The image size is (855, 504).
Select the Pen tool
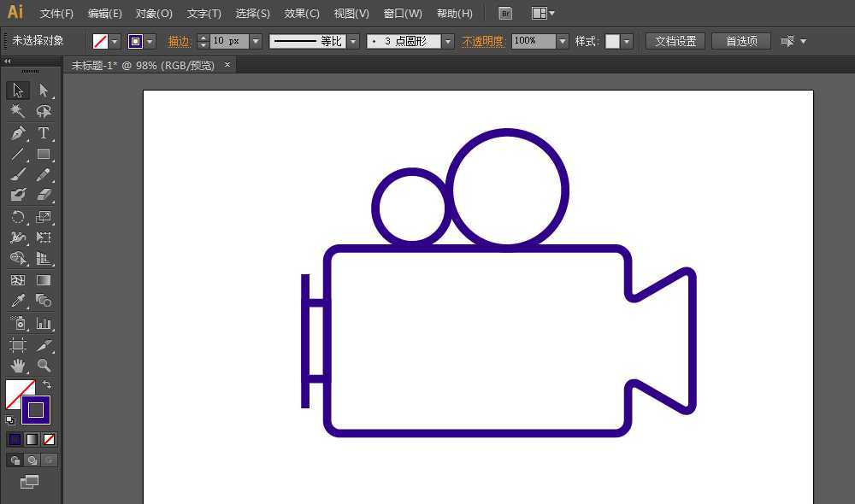click(x=18, y=133)
